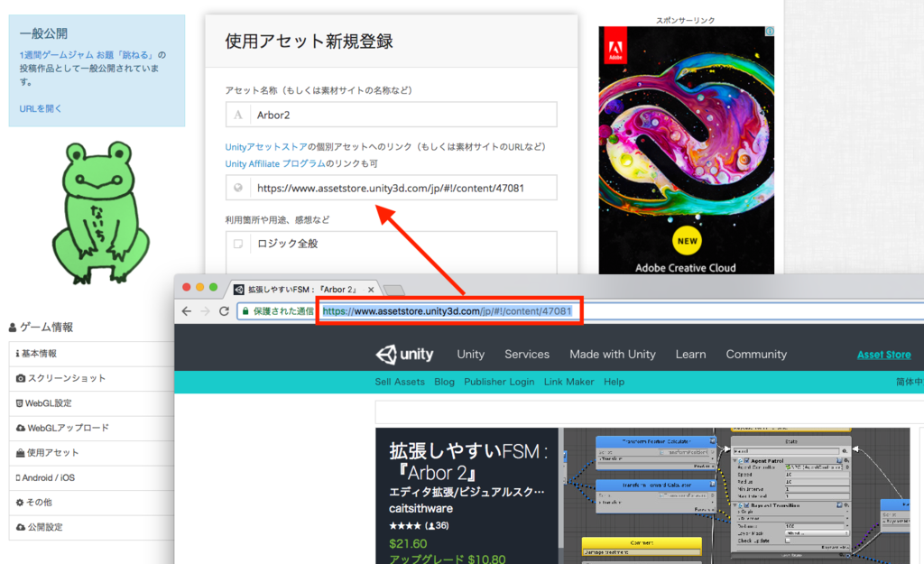This screenshot has width=924, height=564.
Task: Click Help in teal bar
Action: [614, 382]
